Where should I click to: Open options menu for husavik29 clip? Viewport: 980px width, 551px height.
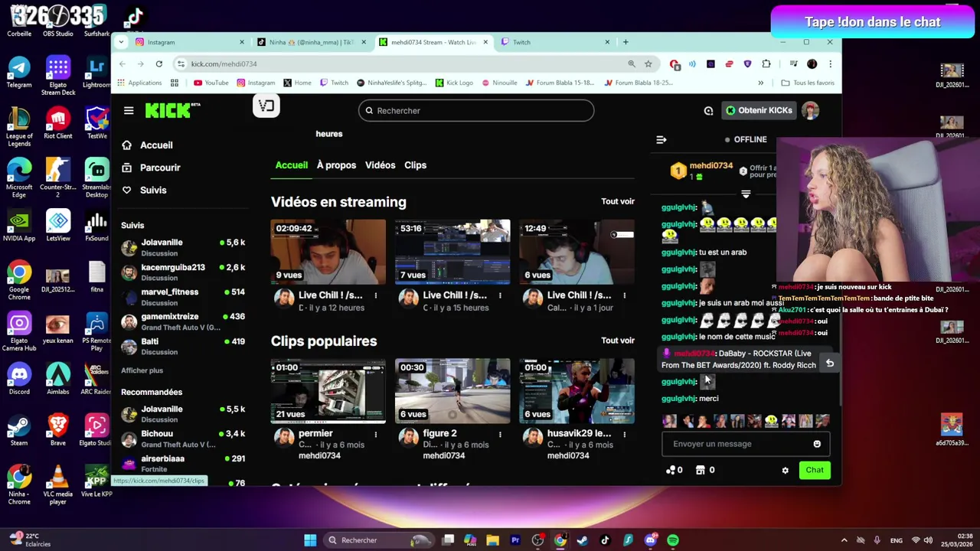[624, 434]
